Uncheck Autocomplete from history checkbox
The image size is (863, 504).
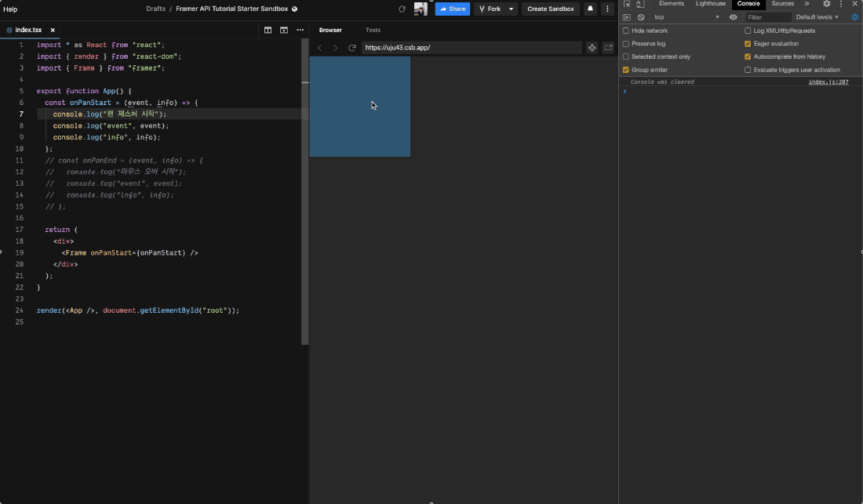point(748,56)
